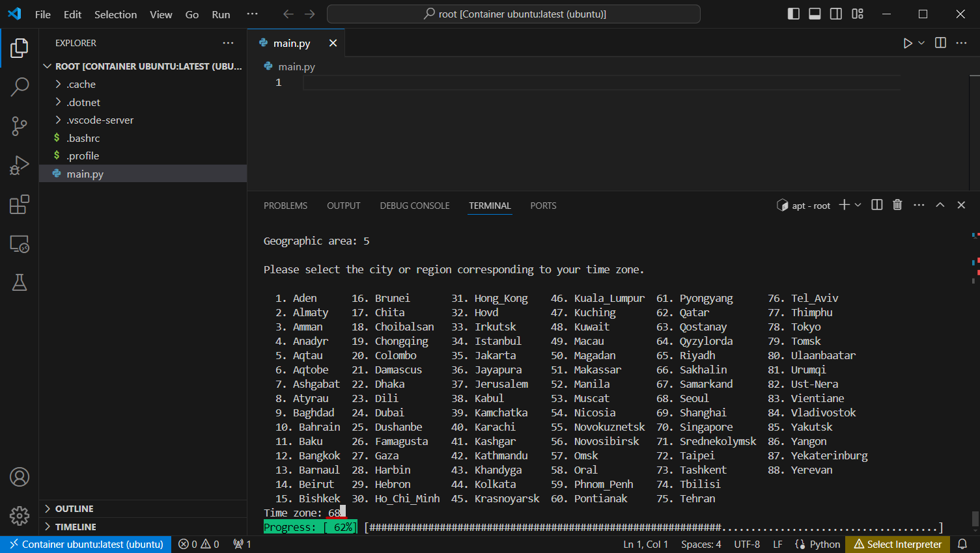
Task: Open the Edit menu
Action: point(72,14)
